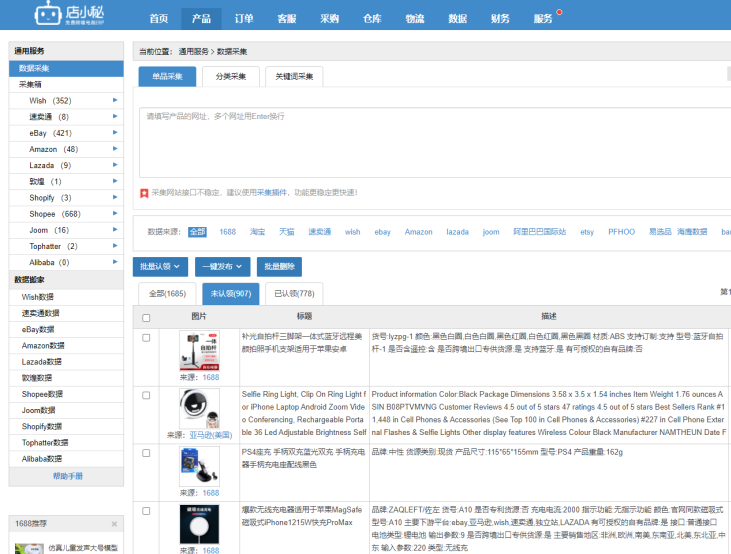Filter data source by ebay
This screenshot has width=731, height=554.
coord(382,232)
